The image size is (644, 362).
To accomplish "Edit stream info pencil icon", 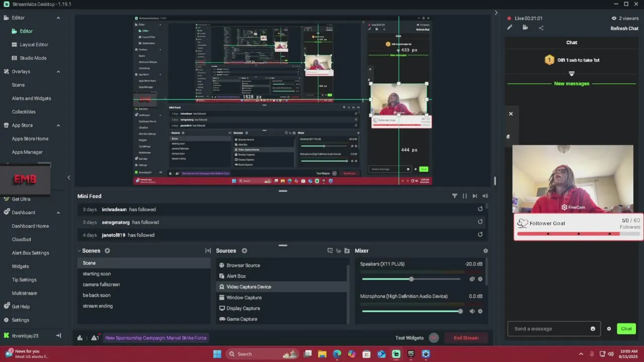I will click(510, 28).
